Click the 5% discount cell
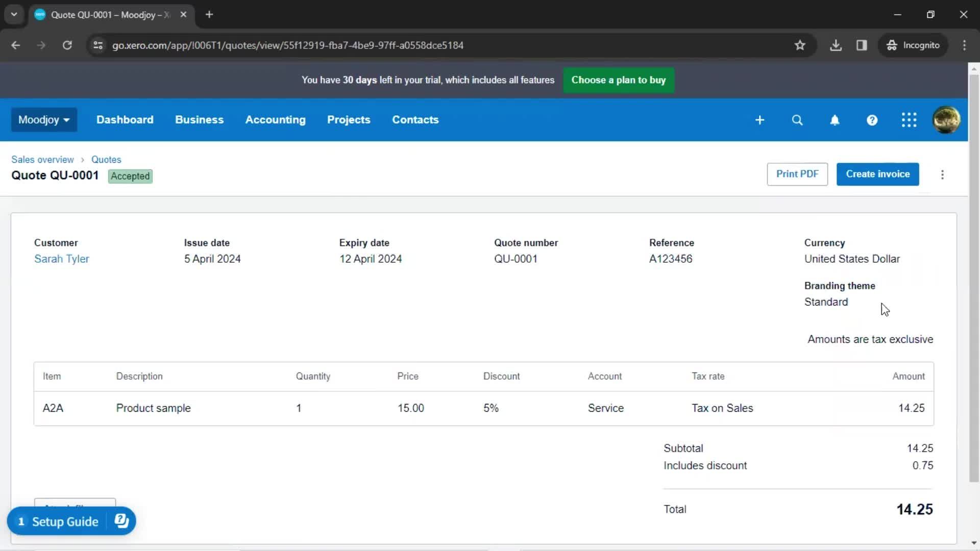The height and width of the screenshot is (551, 980). tap(491, 408)
